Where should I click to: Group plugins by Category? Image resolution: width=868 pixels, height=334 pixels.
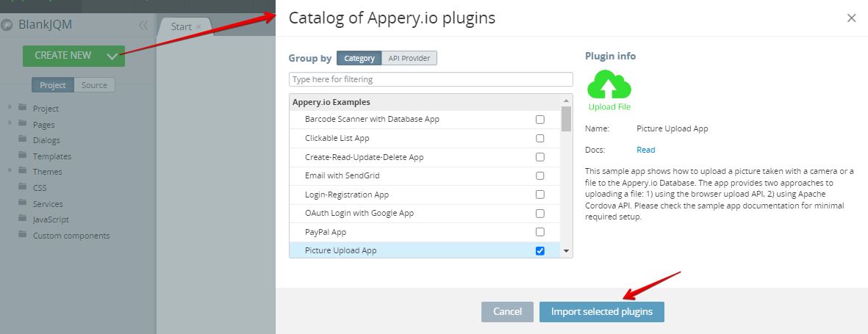[359, 58]
